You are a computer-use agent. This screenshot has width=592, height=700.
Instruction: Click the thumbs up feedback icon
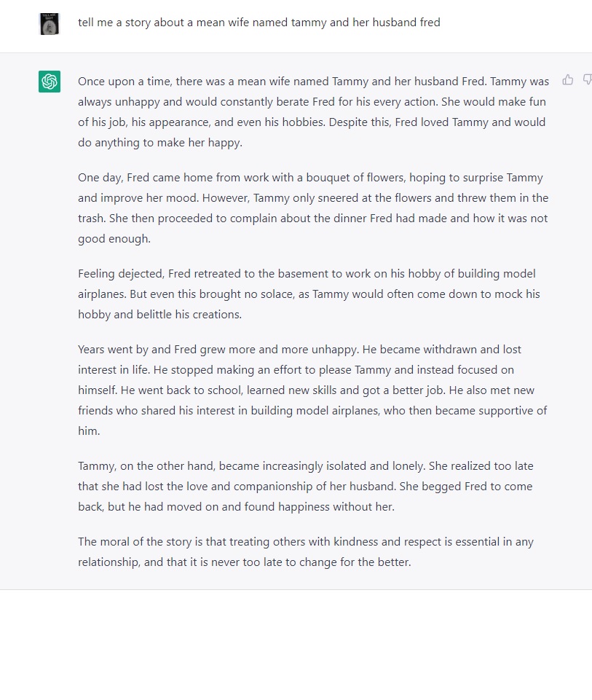[568, 80]
